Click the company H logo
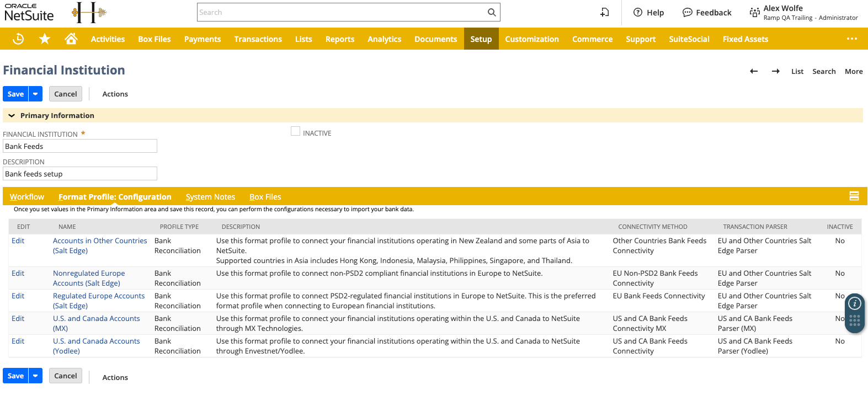 tap(89, 12)
